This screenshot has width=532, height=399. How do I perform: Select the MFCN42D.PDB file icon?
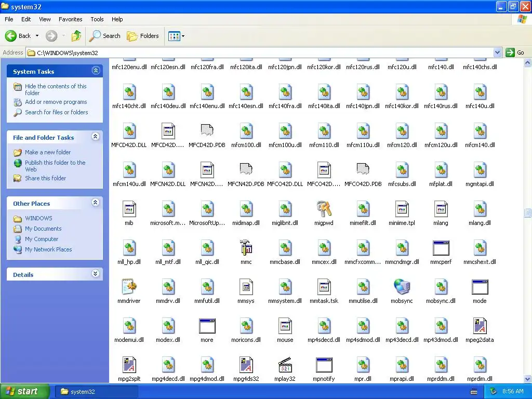pyautogui.click(x=246, y=169)
